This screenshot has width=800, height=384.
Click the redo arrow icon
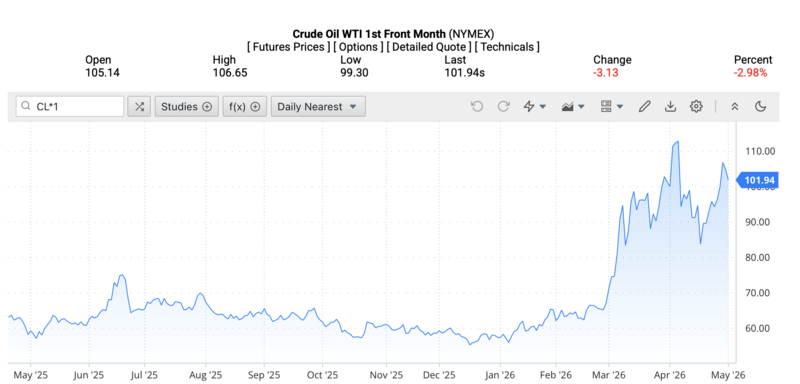[x=504, y=106]
